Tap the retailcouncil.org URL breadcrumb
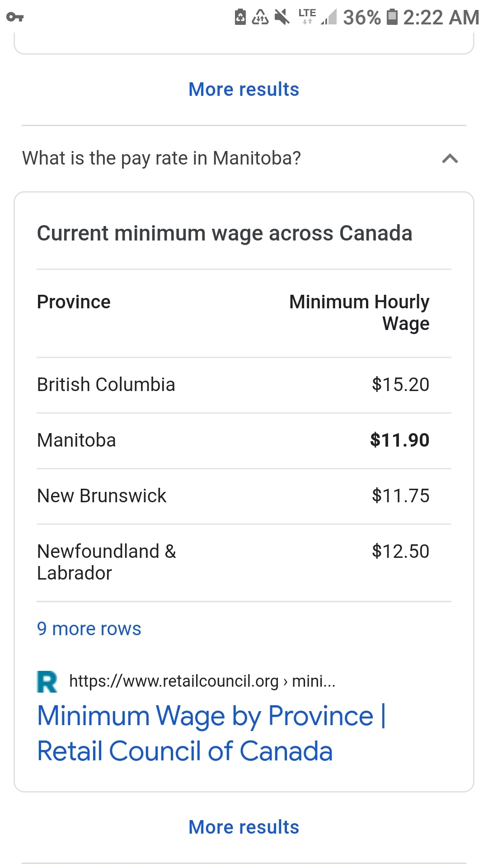488x868 pixels. pos(202,681)
